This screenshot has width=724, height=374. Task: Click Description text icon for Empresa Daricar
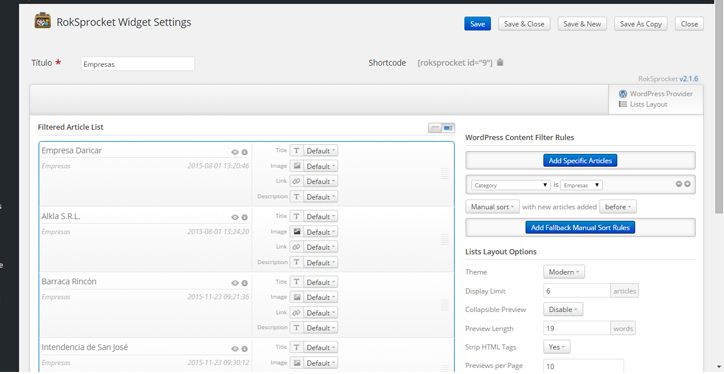point(296,197)
